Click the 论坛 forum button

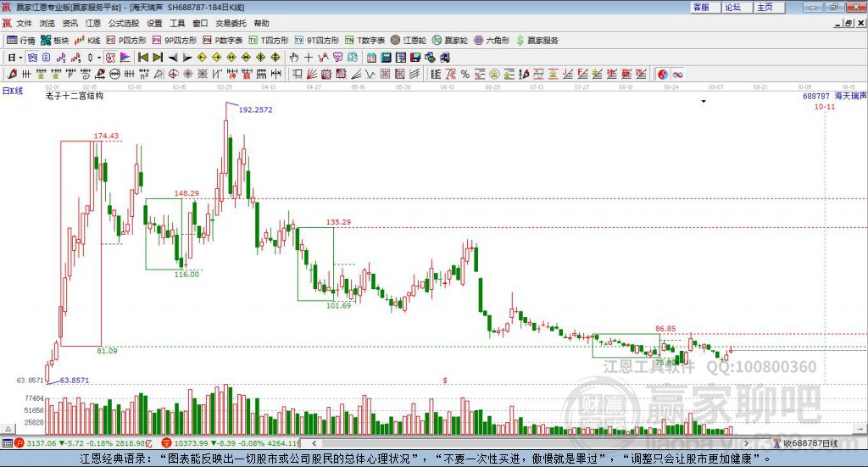pyautogui.click(x=737, y=7)
